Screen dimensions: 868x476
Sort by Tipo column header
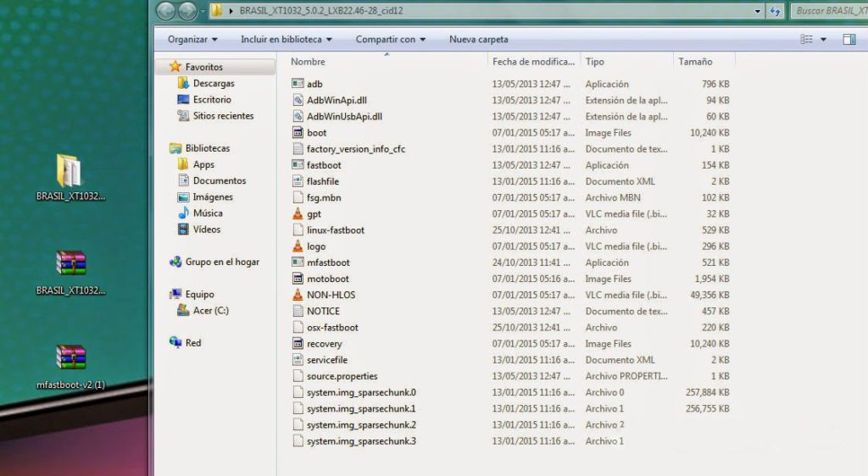[594, 62]
